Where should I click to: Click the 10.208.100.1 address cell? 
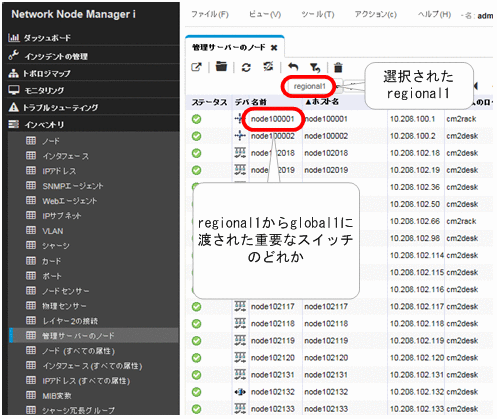412,119
